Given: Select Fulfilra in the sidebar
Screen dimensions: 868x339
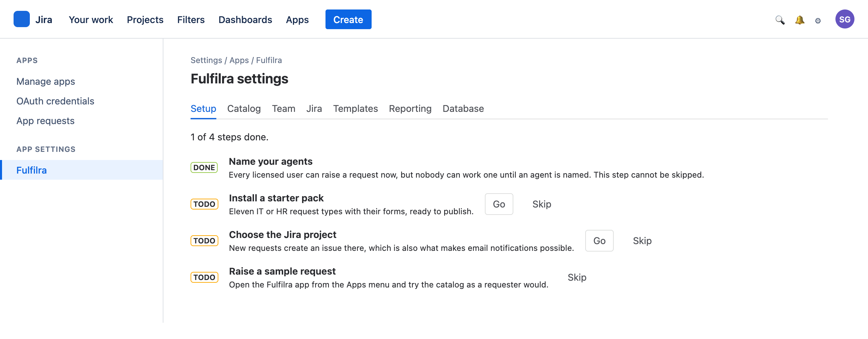Looking at the screenshot, I should pyautogui.click(x=81, y=170).
